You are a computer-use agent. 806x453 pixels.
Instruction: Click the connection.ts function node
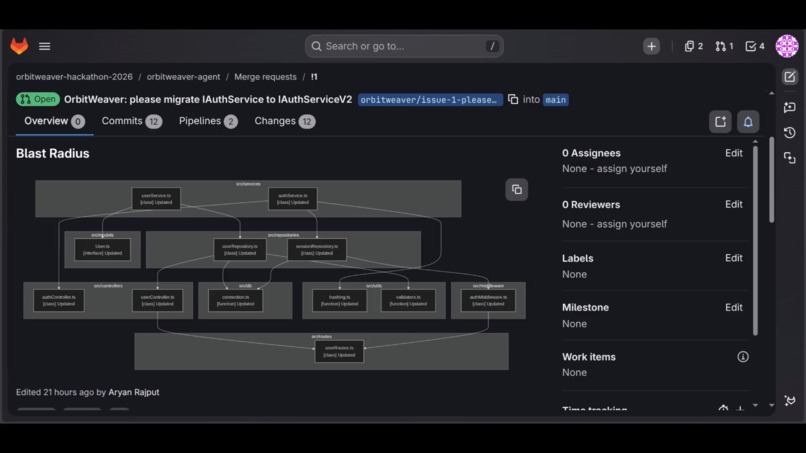coord(235,301)
